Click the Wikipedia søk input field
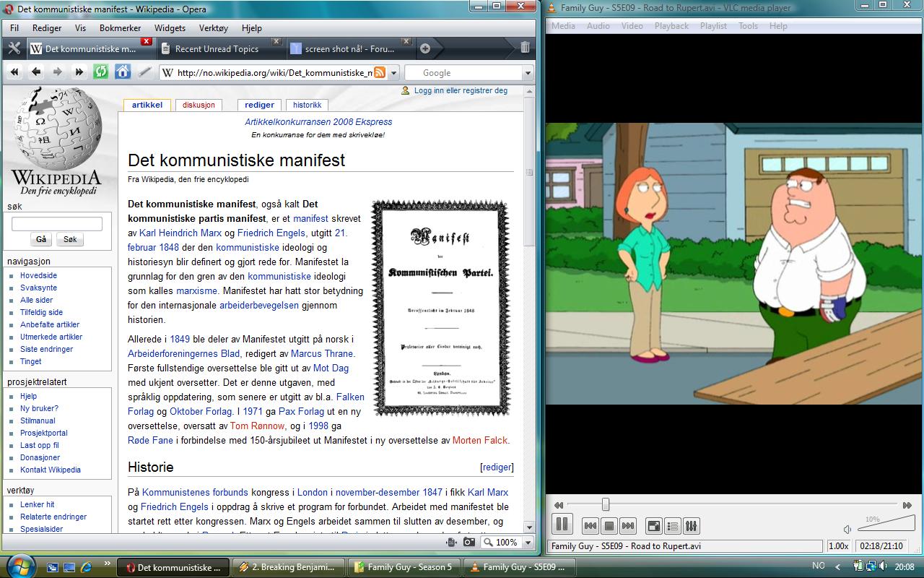 click(x=57, y=224)
